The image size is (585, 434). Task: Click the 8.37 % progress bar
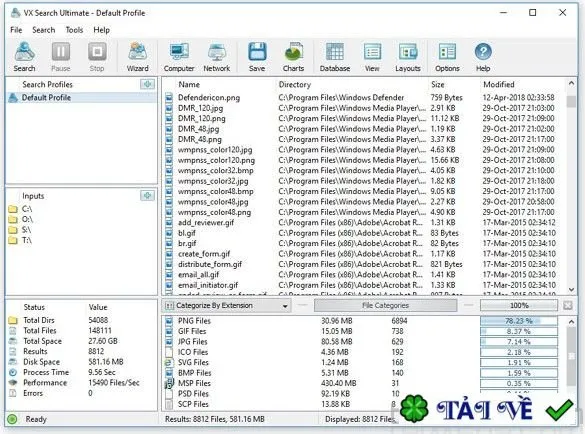coord(519,331)
